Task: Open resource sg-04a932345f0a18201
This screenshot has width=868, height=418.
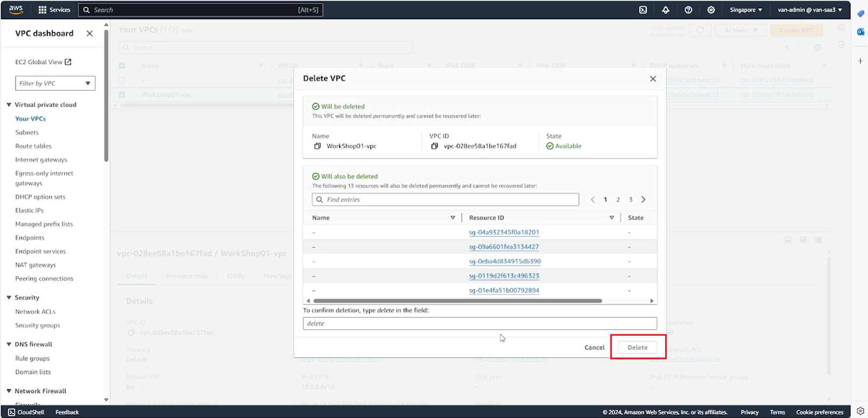Action: [x=504, y=232]
